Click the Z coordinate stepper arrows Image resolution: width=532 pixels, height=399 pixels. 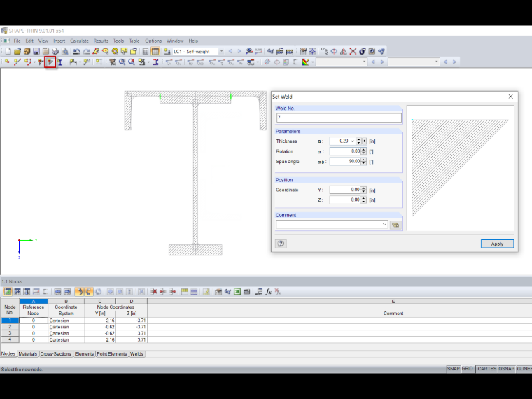click(364, 199)
